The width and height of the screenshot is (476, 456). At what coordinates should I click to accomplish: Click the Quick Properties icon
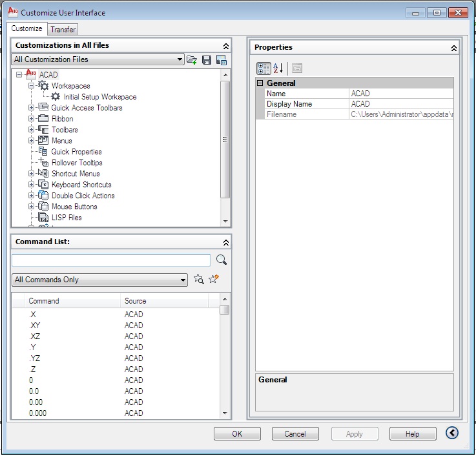pos(43,151)
